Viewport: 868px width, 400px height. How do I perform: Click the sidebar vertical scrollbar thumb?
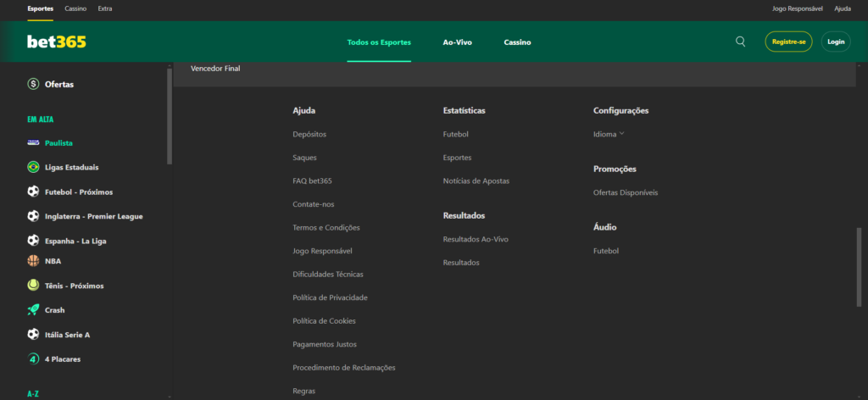click(x=170, y=116)
